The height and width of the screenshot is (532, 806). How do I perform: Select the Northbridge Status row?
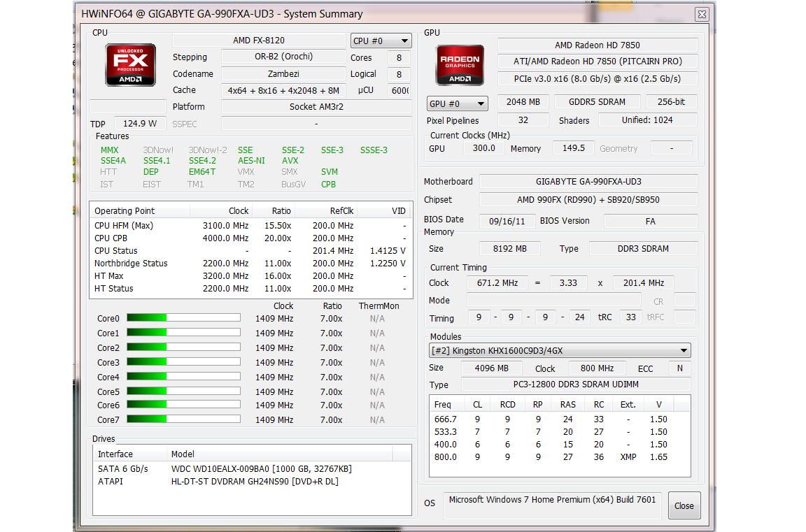[x=250, y=264]
